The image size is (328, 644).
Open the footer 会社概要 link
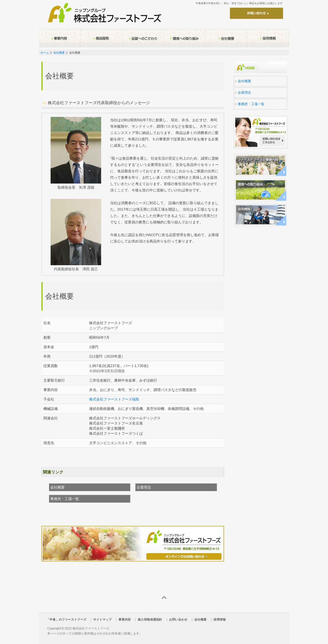[x=201, y=619]
